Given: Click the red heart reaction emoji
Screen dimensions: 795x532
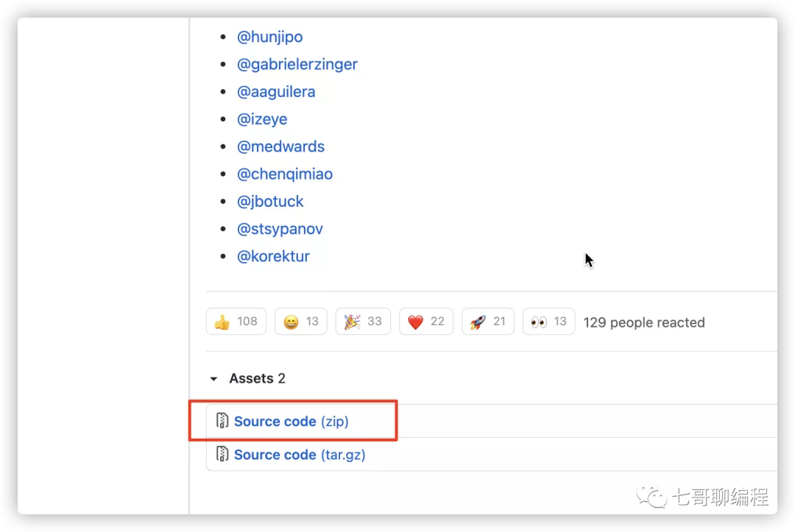Looking at the screenshot, I should [x=415, y=322].
